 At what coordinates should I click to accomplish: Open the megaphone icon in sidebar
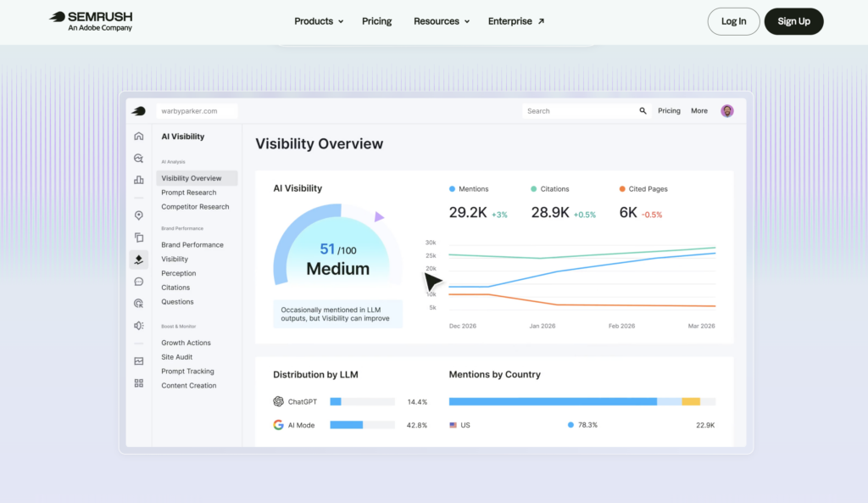coord(138,326)
